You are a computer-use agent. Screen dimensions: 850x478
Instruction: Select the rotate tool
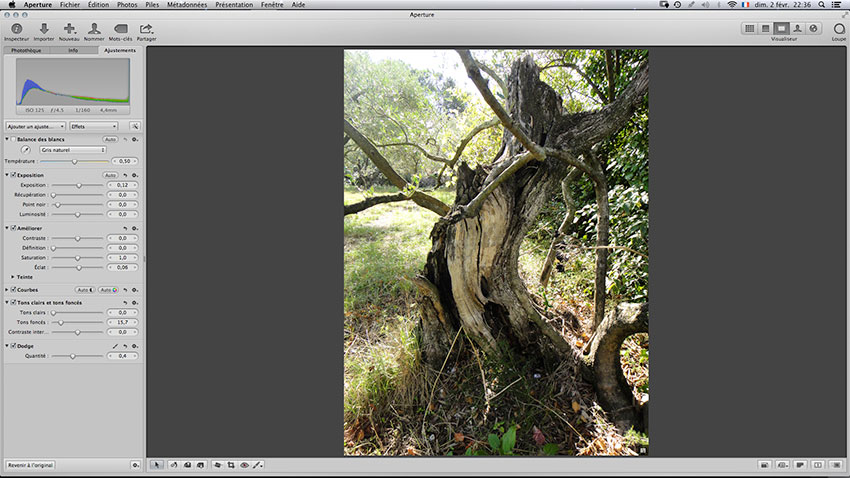tap(174, 465)
